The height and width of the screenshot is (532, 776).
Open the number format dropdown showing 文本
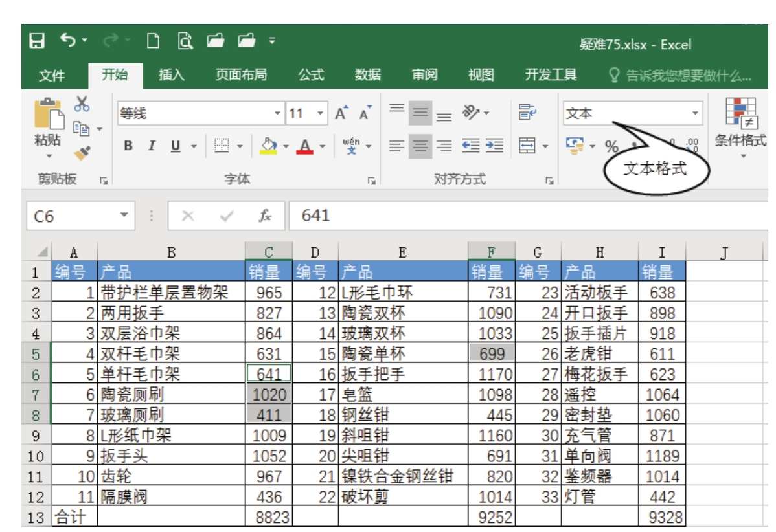696,114
